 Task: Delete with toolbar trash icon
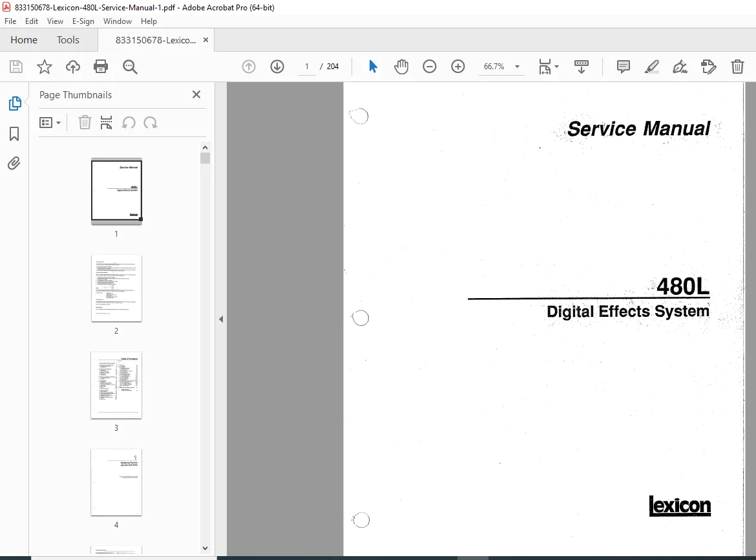[737, 67]
